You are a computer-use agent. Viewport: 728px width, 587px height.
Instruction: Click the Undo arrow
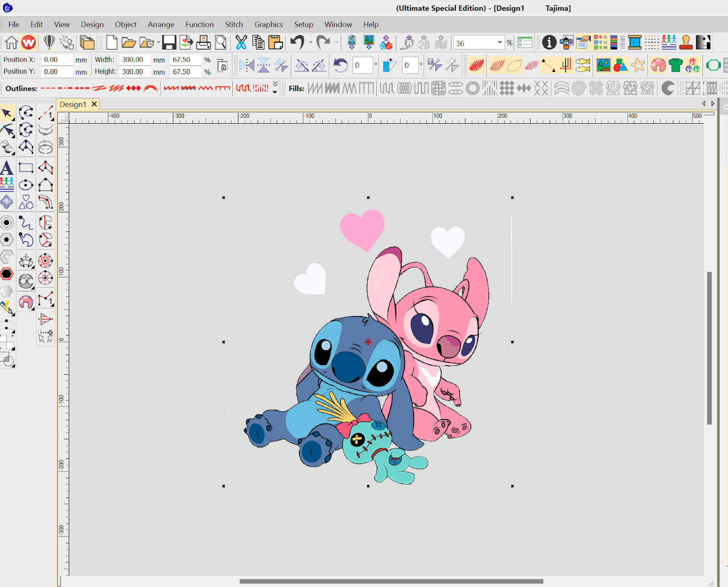[297, 43]
